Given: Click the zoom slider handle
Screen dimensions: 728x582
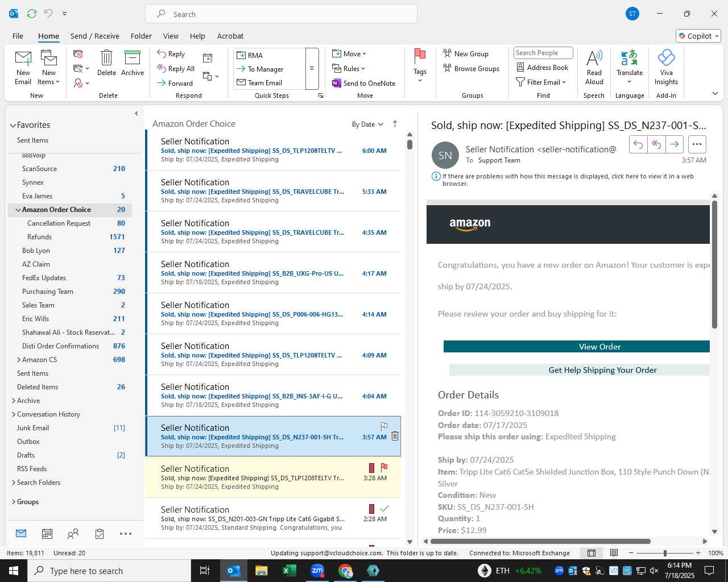Looking at the screenshot, I should 665,553.
